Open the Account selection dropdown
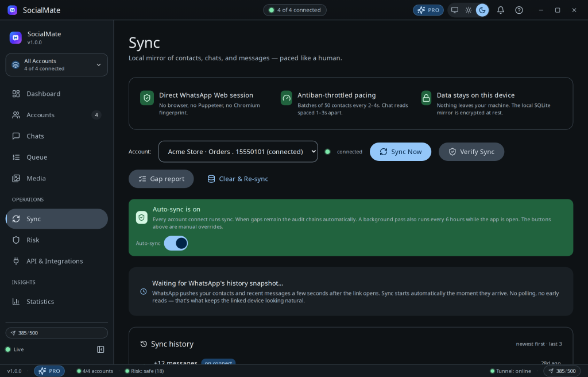Screen dimensions: 588x377 (238, 152)
